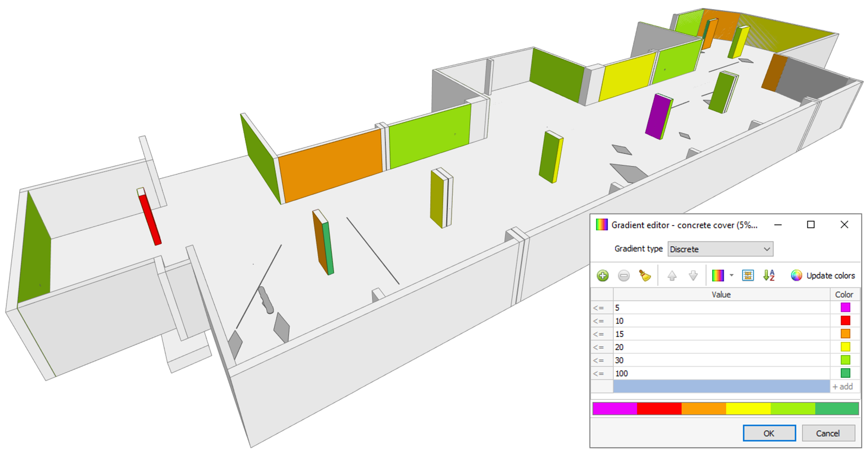Click the move down arrow icon

click(x=693, y=276)
